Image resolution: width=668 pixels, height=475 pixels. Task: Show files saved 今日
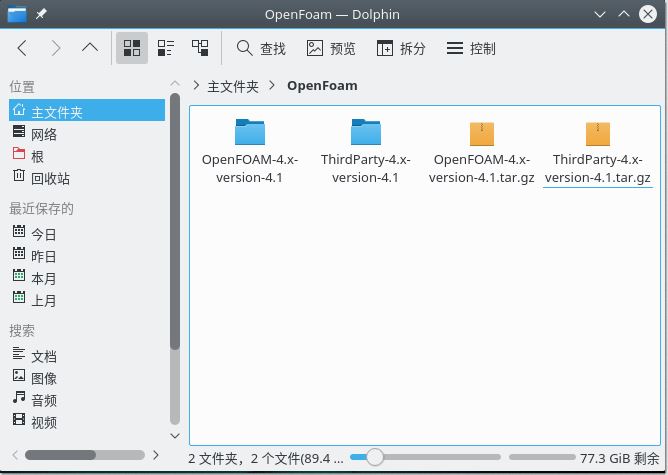pyautogui.click(x=87, y=234)
